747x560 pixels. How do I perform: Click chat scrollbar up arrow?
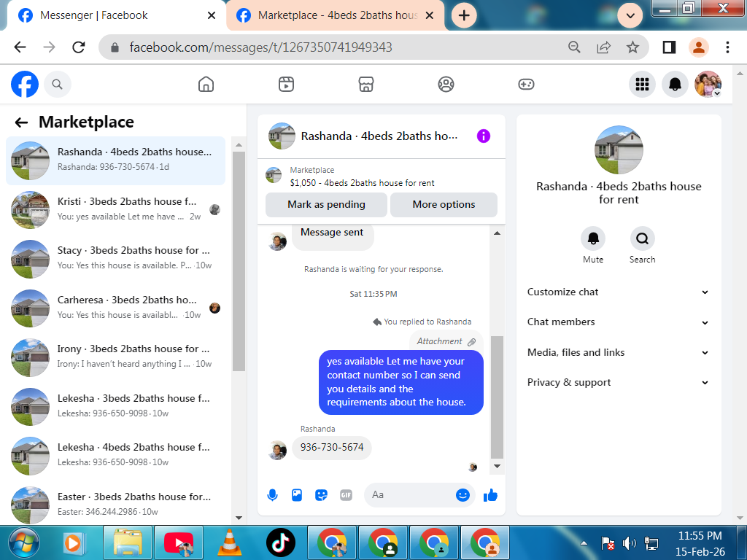pos(497,233)
